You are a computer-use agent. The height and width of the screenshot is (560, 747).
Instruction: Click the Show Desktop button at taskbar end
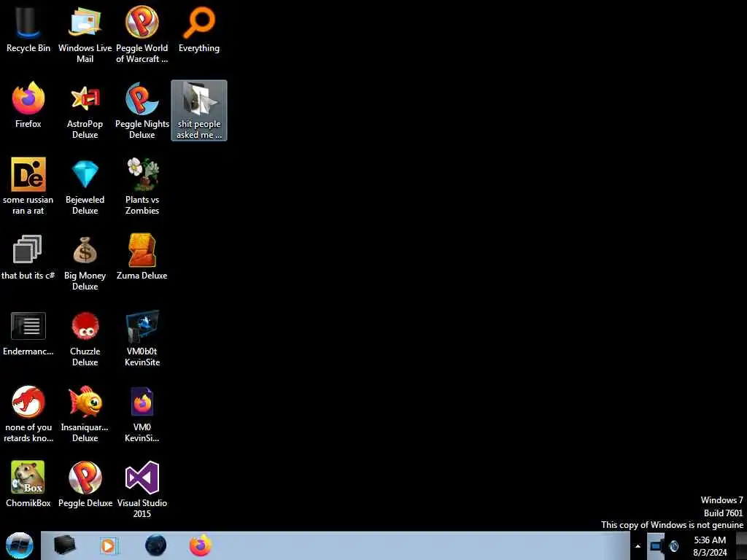[742, 545]
